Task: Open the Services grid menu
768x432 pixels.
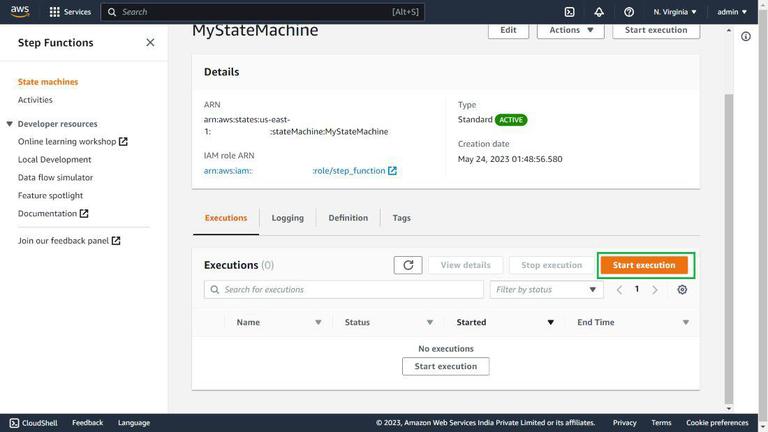Action: (54, 12)
